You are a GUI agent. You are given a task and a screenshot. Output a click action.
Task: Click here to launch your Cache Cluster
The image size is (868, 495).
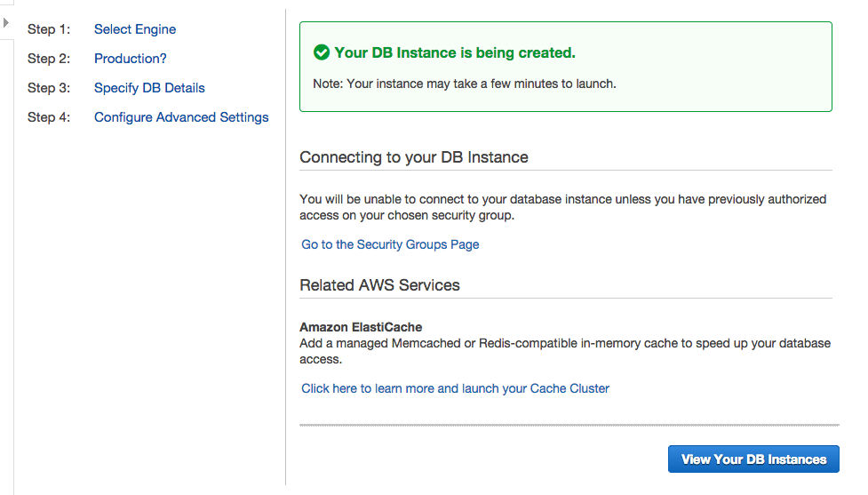click(455, 388)
